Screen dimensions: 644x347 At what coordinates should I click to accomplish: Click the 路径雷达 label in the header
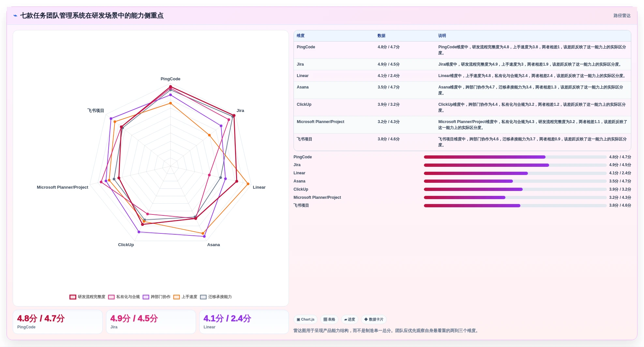click(x=622, y=16)
